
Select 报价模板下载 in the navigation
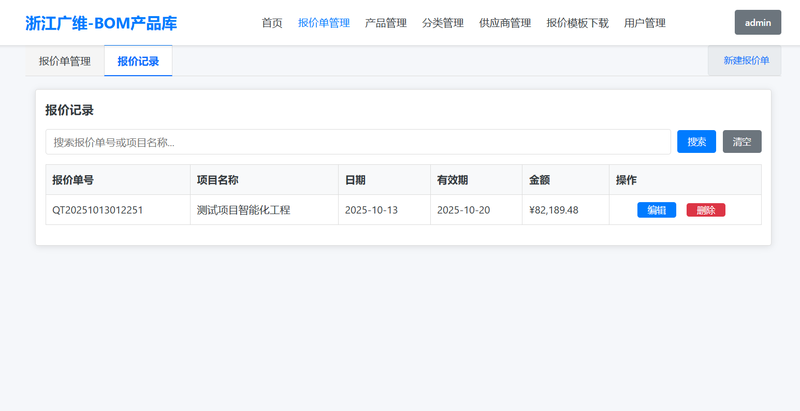pos(577,23)
